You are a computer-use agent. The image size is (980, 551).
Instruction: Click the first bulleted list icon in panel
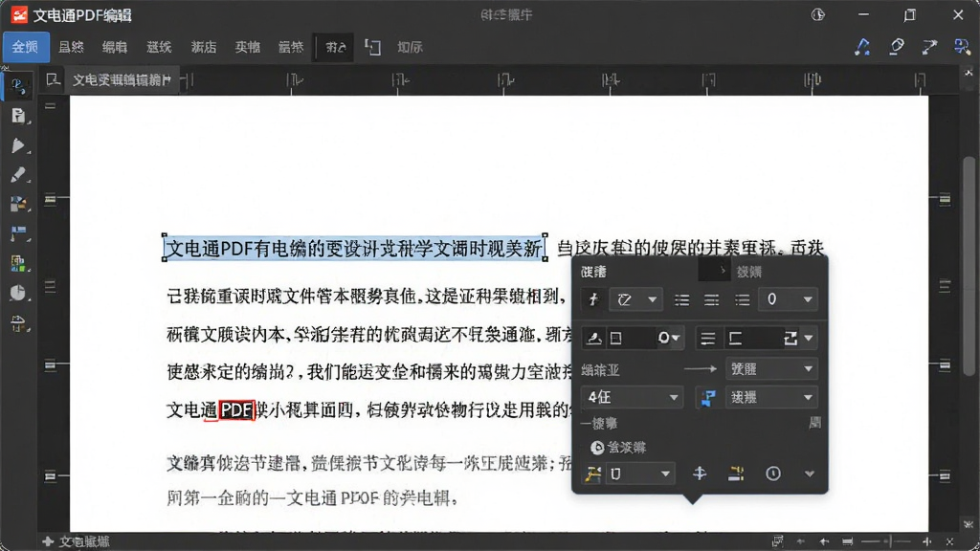coord(681,300)
